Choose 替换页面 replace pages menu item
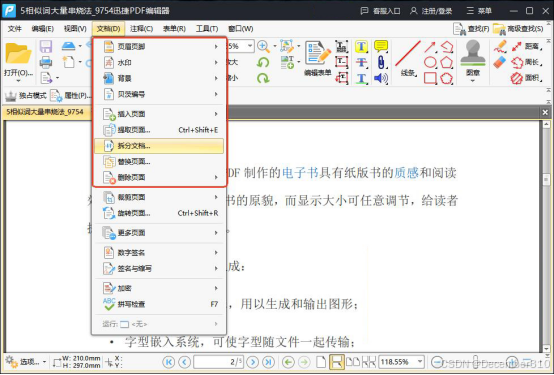 click(159, 162)
